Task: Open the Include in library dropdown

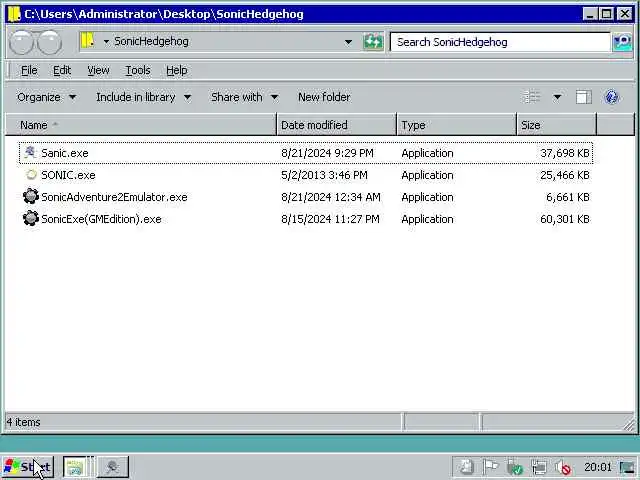Action: [144, 97]
